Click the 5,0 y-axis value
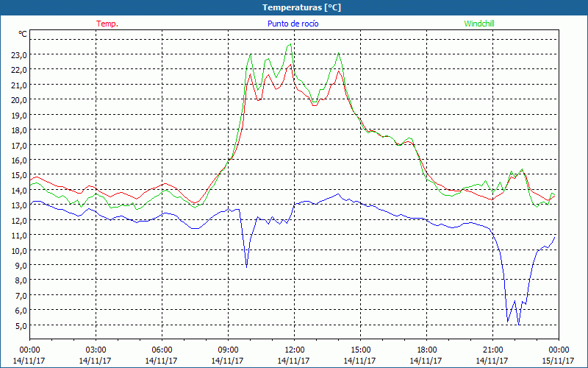 [21, 325]
